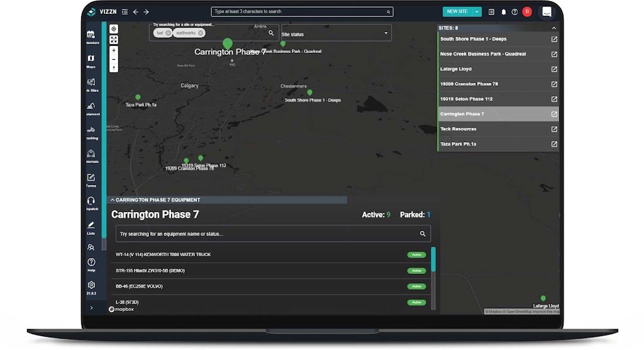Image resolution: width=644 pixels, height=350 pixels.
Task: Click the map fit-to-bounds button
Action: click(114, 40)
